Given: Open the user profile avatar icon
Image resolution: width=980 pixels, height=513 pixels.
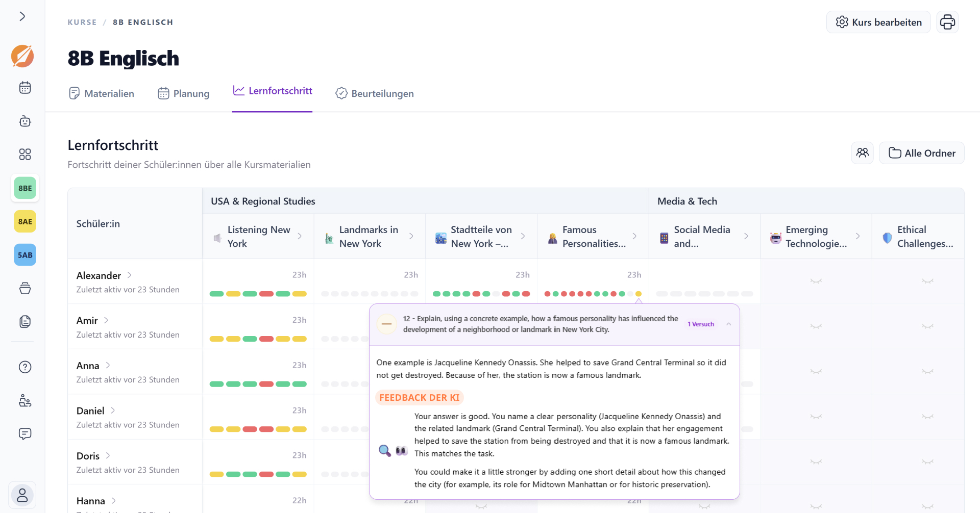Looking at the screenshot, I should 22,495.
